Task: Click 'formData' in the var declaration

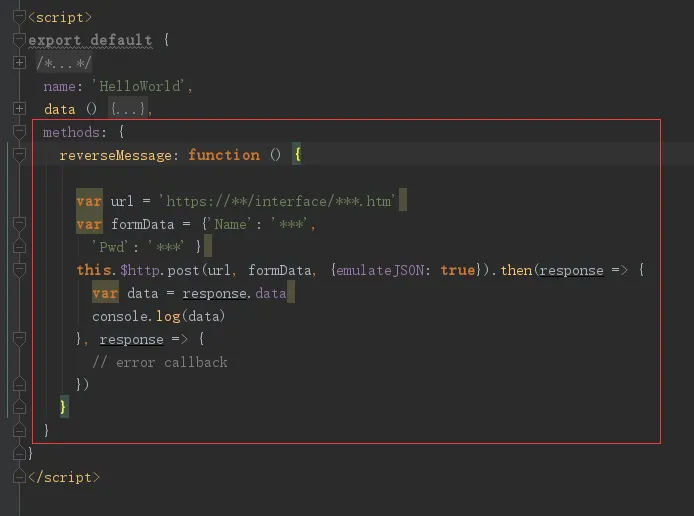Action: [143, 224]
